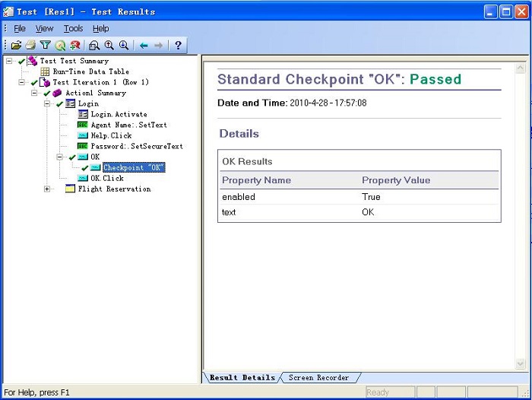This screenshot has width=532, height=400.
Task: Expand the Flight Reservation node
Action: coord(48,189)
